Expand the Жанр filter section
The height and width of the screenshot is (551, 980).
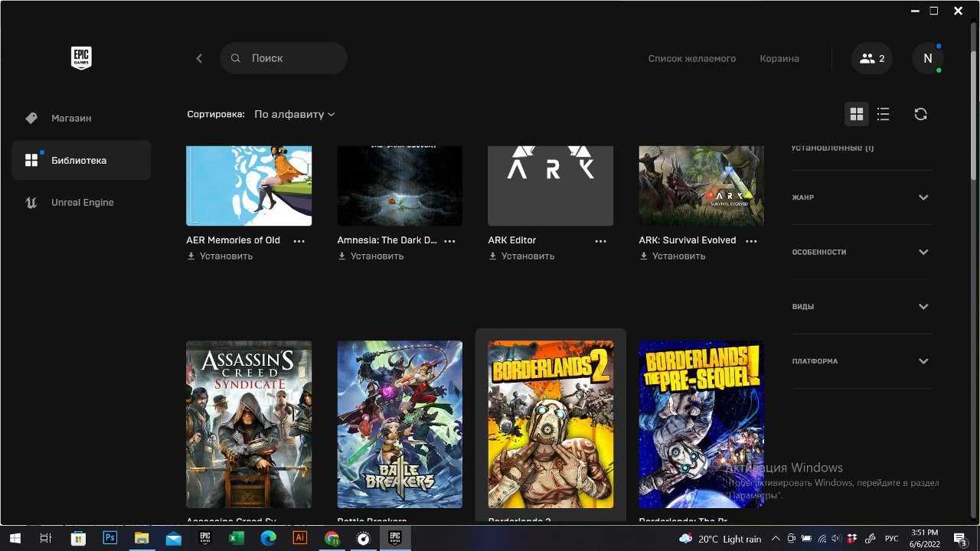(861, 197)
